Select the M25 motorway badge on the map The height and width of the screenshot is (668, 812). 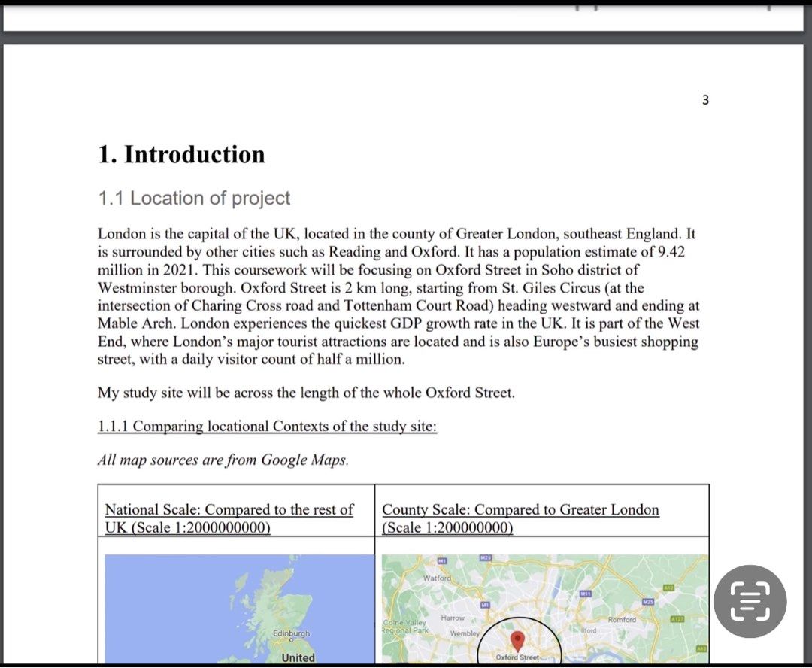(647, 601)
